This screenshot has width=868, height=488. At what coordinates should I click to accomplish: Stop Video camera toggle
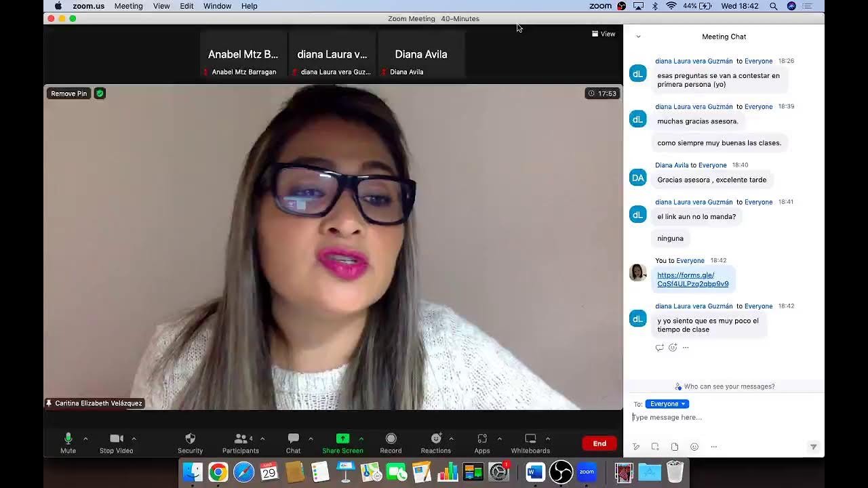coord(116,439)
